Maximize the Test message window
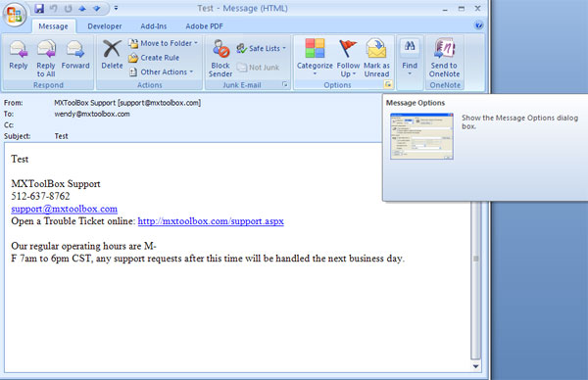 pyautogui.click(x=462, y=8)
